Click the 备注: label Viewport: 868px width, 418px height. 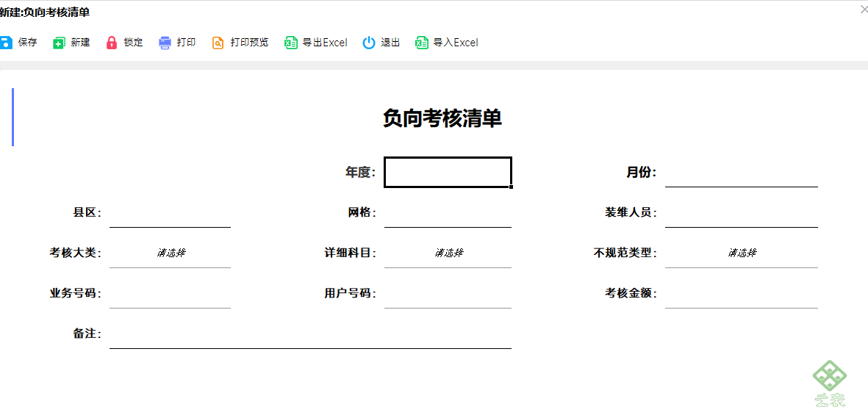click(87, 334)
